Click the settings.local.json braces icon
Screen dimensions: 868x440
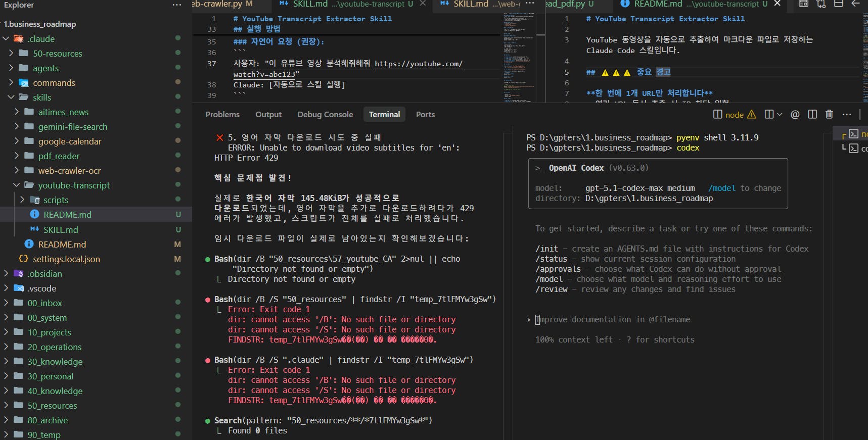(x=23, y=259)
